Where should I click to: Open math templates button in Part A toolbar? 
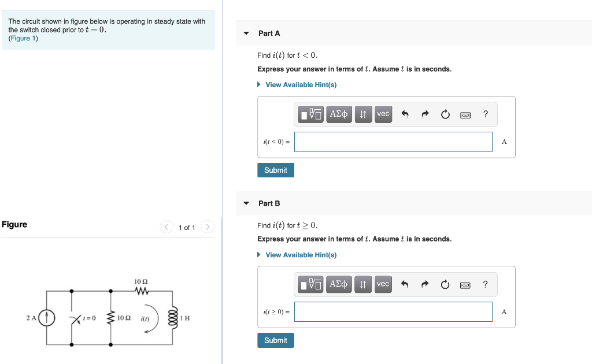310,114
